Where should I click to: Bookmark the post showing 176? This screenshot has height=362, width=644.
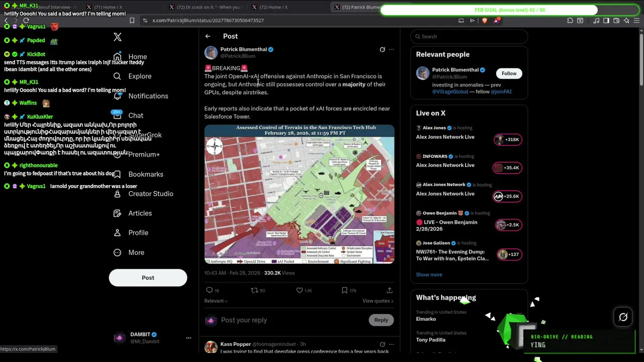point(344,290)
